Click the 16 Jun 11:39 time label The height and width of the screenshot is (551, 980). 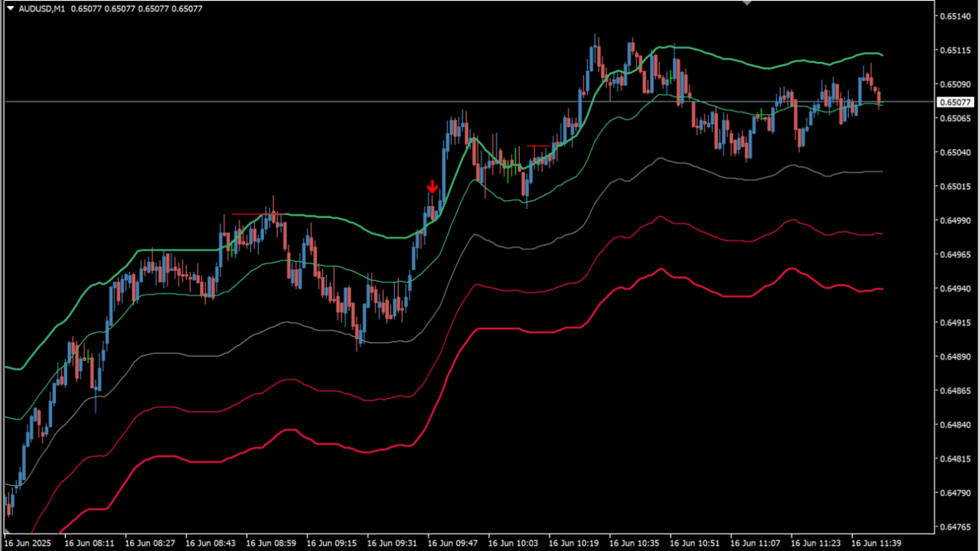click(877, 543)
